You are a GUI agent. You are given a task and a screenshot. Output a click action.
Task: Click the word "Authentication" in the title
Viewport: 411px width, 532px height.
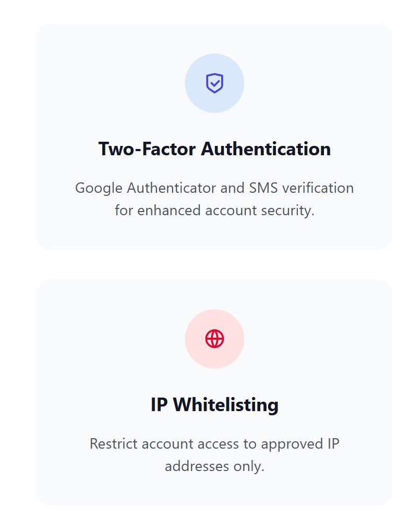[266, 149]
